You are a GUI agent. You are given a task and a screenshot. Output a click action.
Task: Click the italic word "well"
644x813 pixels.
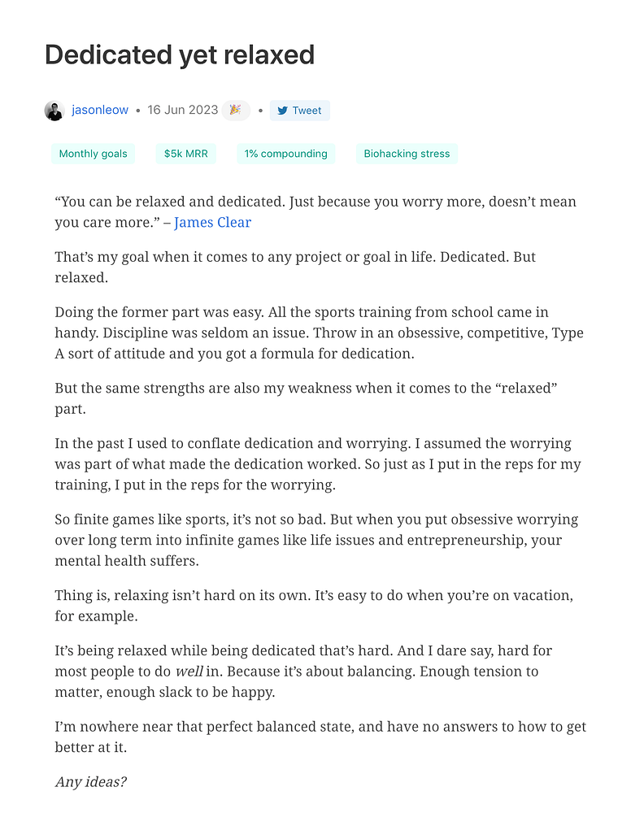(x=189, y=672)
